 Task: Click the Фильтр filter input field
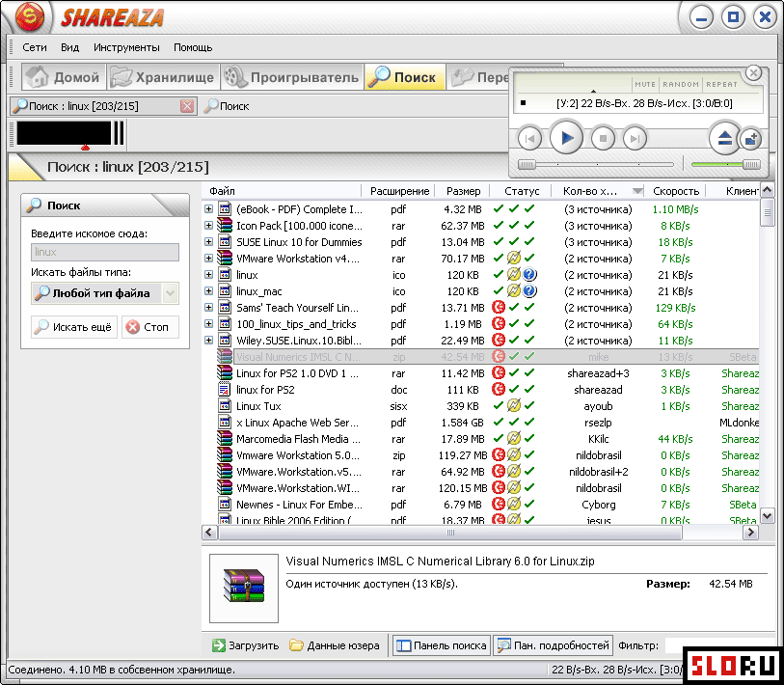[720, 645]
